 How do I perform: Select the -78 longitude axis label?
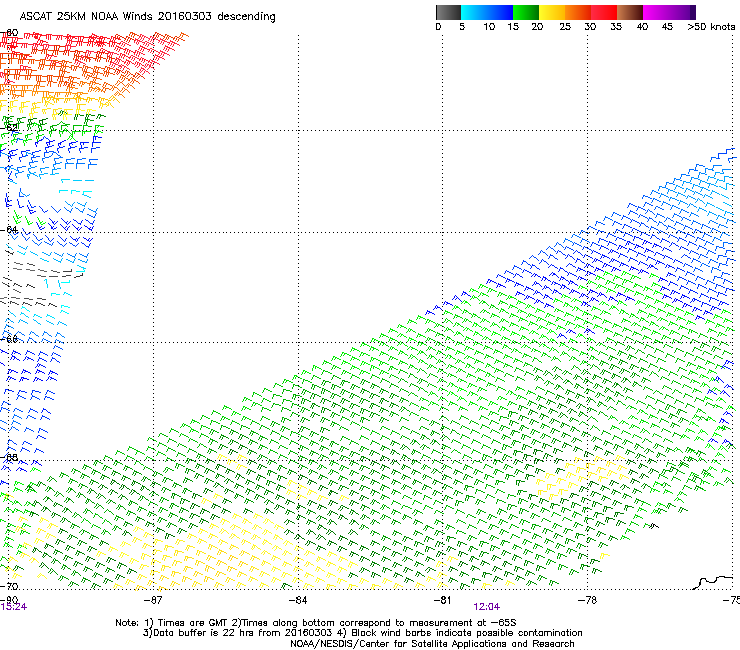click(x=587, y=600)
